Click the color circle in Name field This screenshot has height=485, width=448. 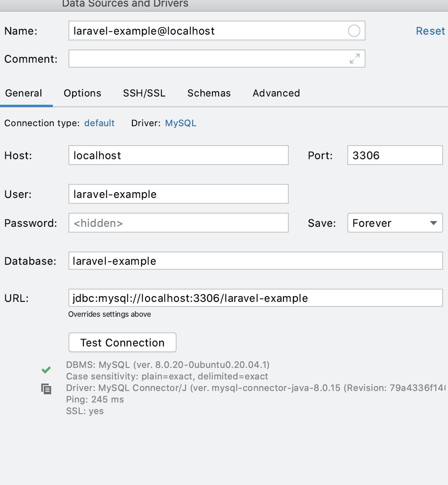coord(354,31)
